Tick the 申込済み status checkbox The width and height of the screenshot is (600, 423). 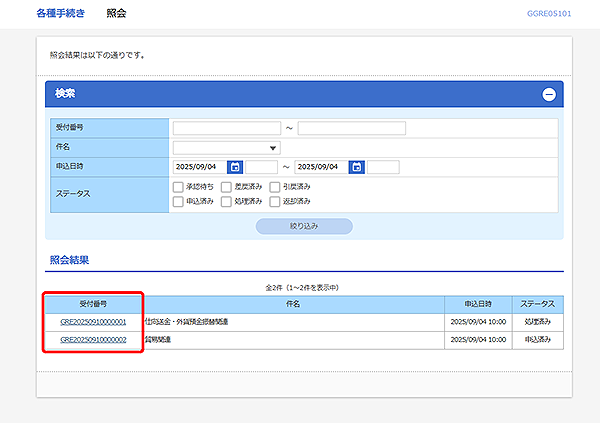click(x=178, y=201)
